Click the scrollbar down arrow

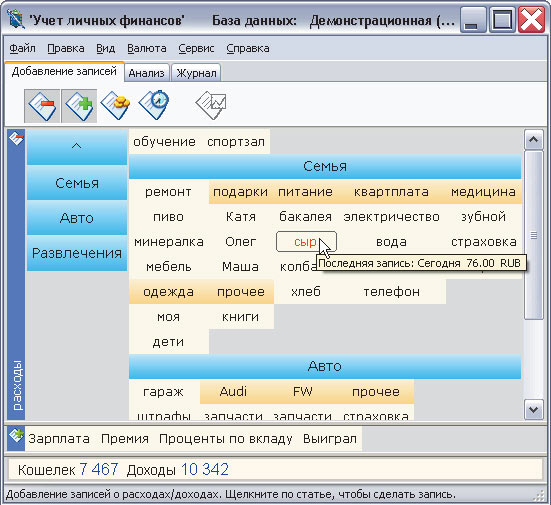pos(533,409)
